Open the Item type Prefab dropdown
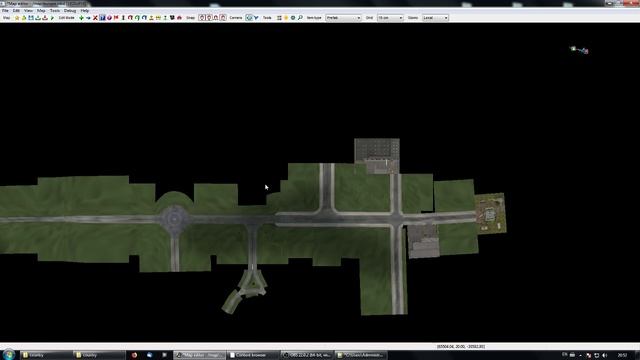Viewport: 640px width, 360px height. pyautogui.click(x=343, y=18)
